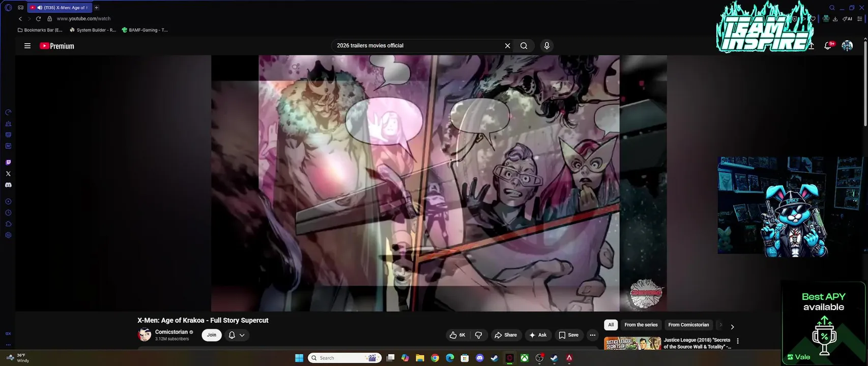Click the video title text
This screenshot has width=868, height=366.
202,320
